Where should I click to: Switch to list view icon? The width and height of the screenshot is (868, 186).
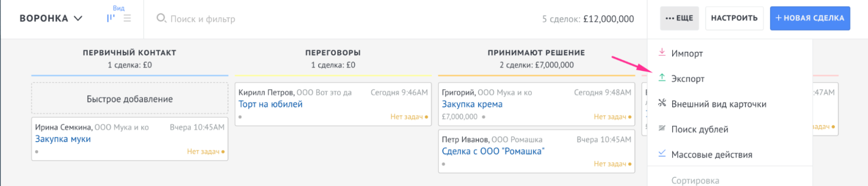click(x=127, y=18)
